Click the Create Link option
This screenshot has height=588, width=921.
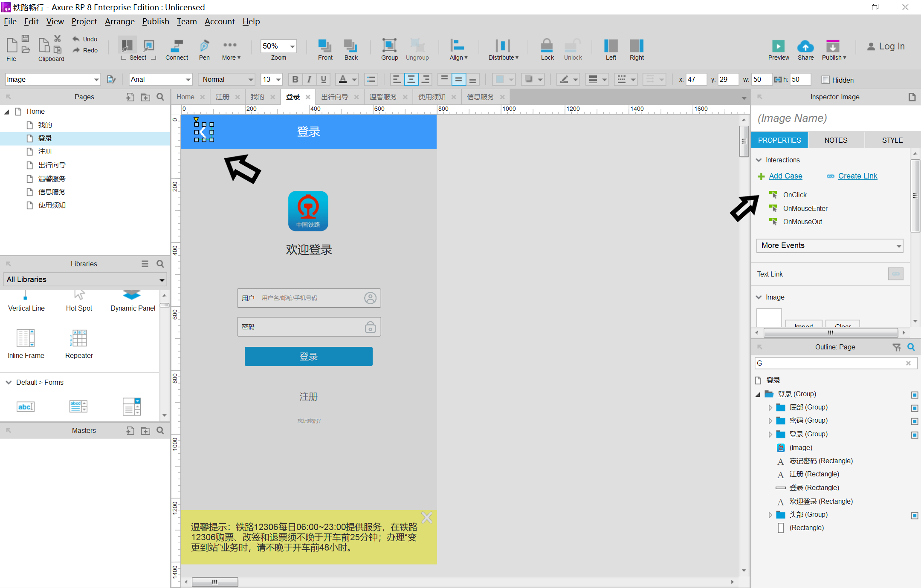point(857,176)
